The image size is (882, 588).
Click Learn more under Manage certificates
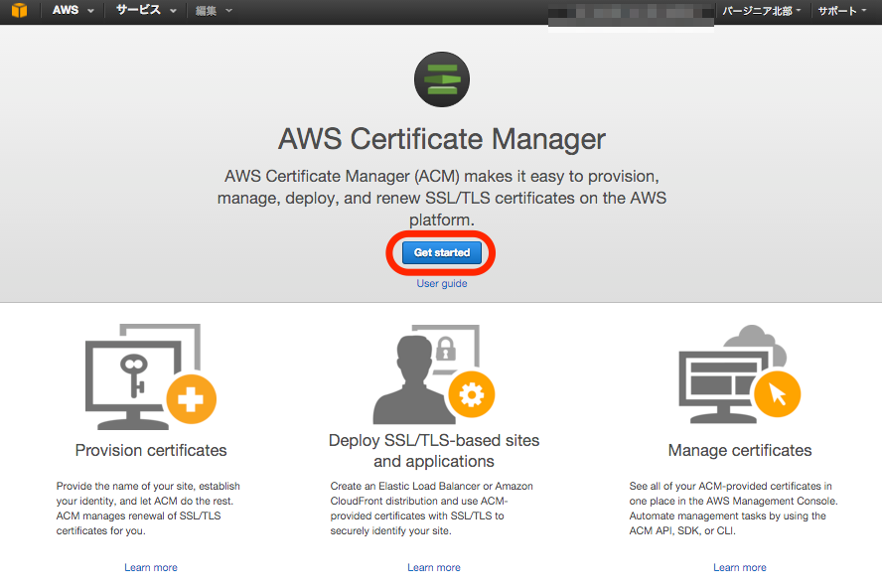(739, 567)
